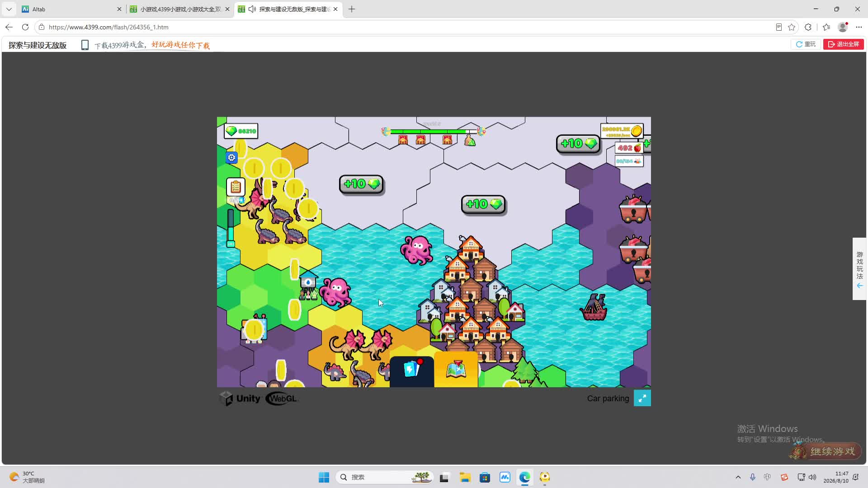Click the Car parking title text
This screenshot has width=868, height=488.
pyautogui.click(x=608, y=399)
